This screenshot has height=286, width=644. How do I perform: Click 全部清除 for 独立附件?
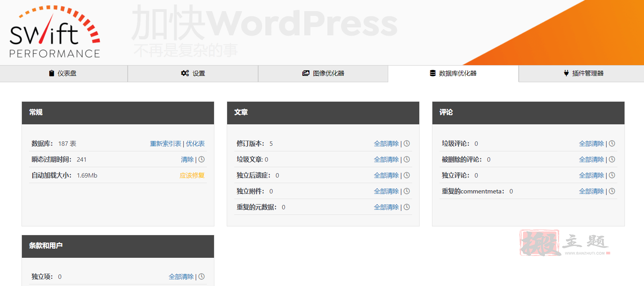point(386,191)
